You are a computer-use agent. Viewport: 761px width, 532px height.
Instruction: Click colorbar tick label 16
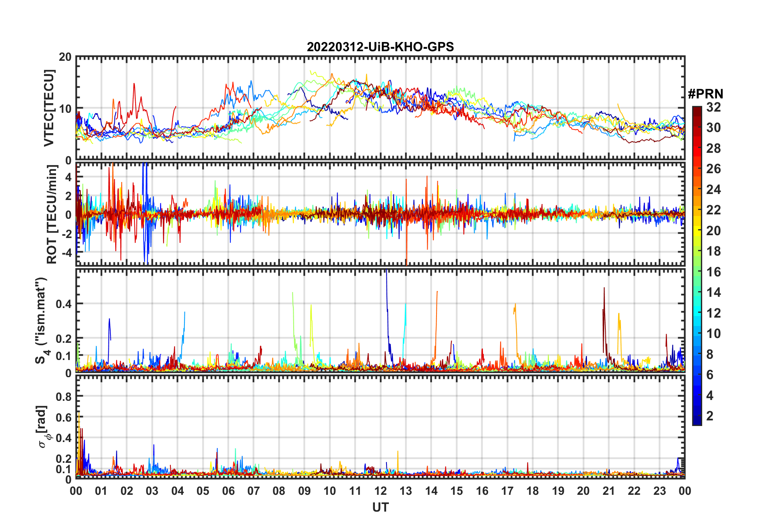[x=713, y=272]
